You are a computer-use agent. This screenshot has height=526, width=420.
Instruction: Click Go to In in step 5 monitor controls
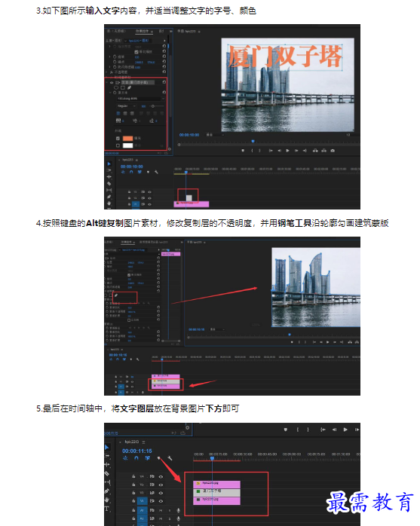point(323,430)
